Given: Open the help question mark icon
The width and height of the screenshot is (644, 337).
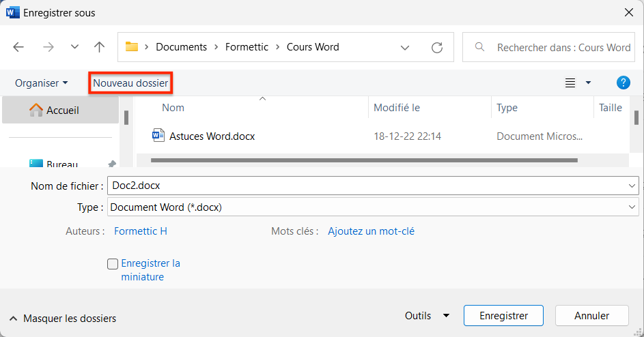Looking at the screenshot, I should (x=623, y=83).
